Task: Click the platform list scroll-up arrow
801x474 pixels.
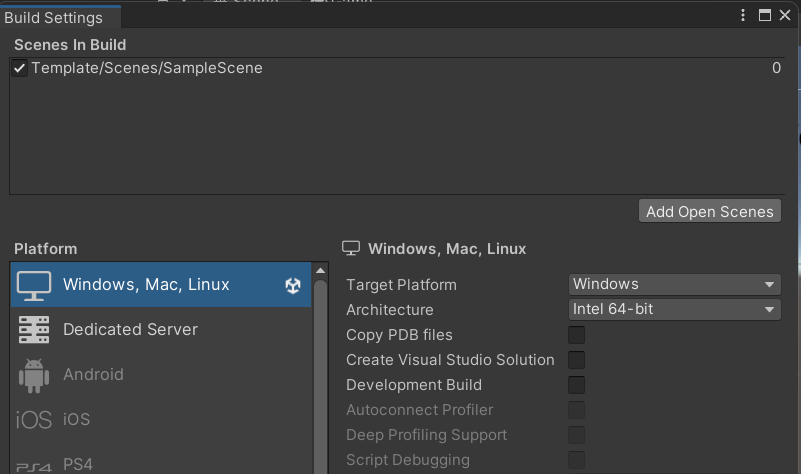Action: [x=320, y=271]
